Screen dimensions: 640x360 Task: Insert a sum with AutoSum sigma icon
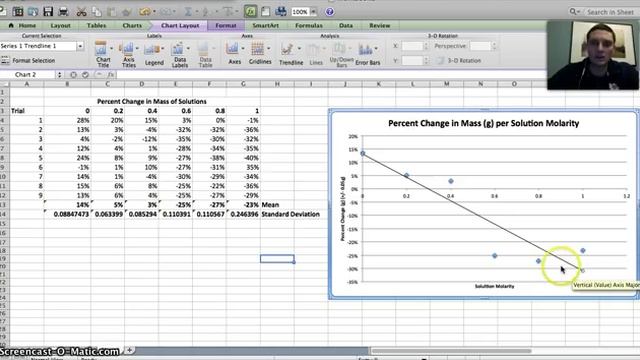click(x=189, y=12)
